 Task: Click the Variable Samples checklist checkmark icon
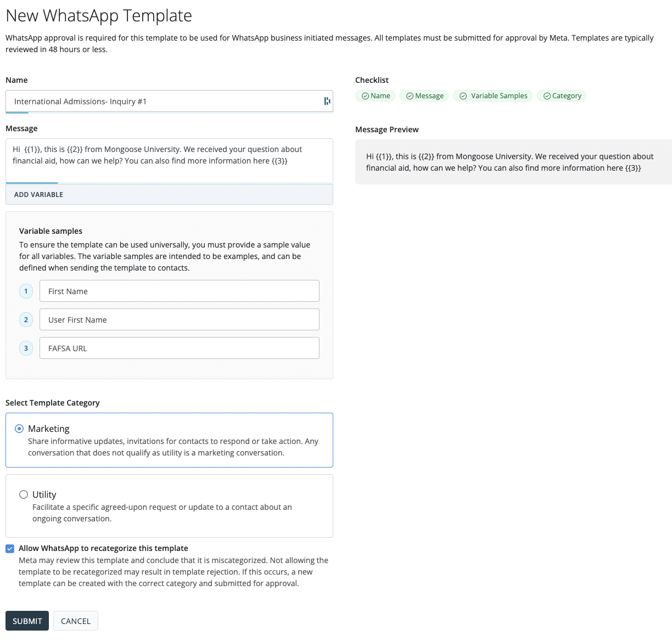(463, 96)
